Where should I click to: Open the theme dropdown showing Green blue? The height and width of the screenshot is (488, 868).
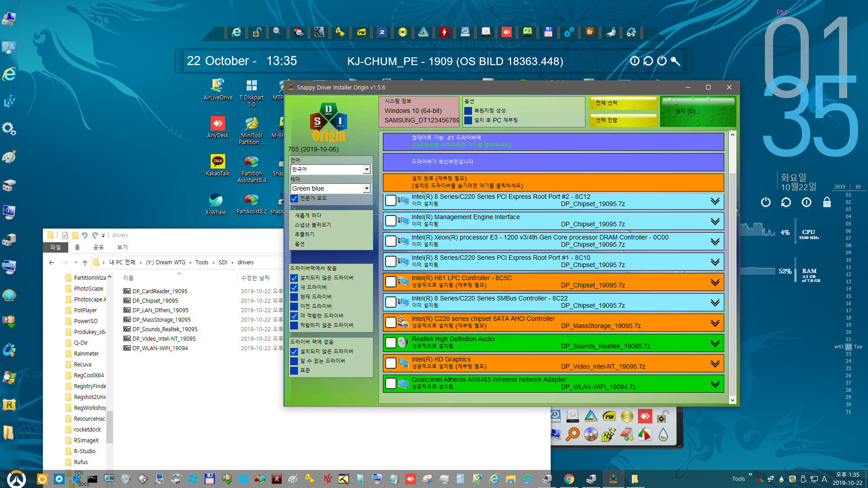(x=330, y=188)
